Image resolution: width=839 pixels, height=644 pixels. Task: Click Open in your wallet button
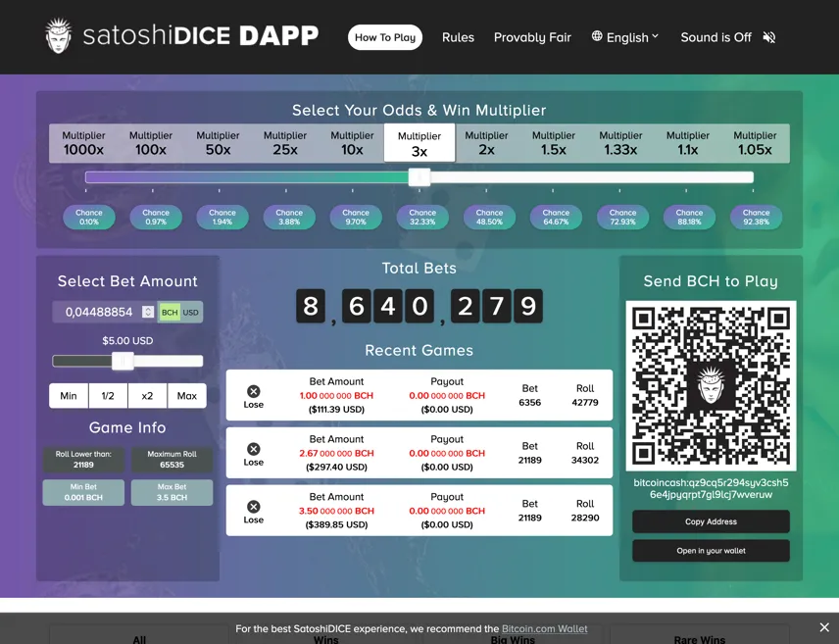point(711,550)
